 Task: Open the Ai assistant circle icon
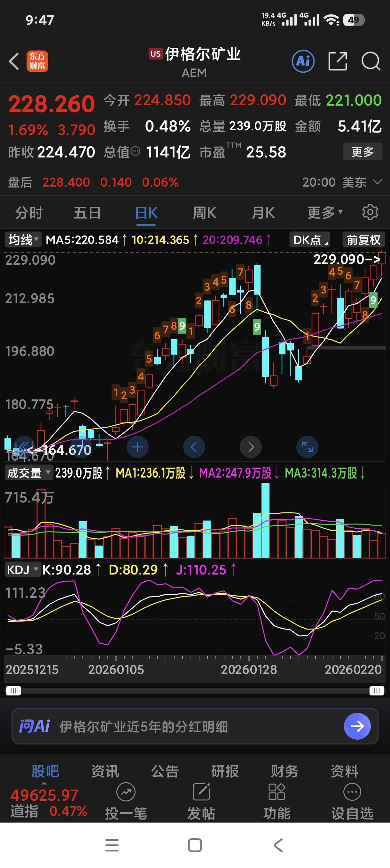[303, 61]
